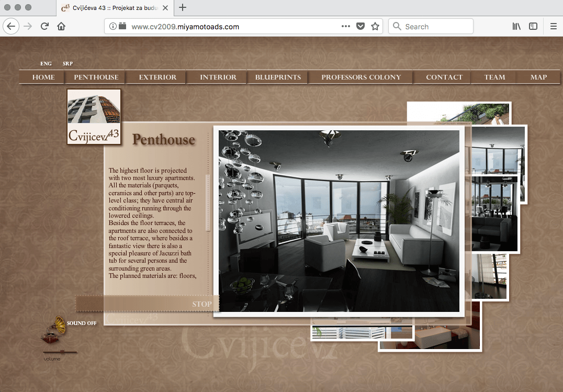
Task: Open the Library bookshelf icon
Action: click(x=516, y=26)
